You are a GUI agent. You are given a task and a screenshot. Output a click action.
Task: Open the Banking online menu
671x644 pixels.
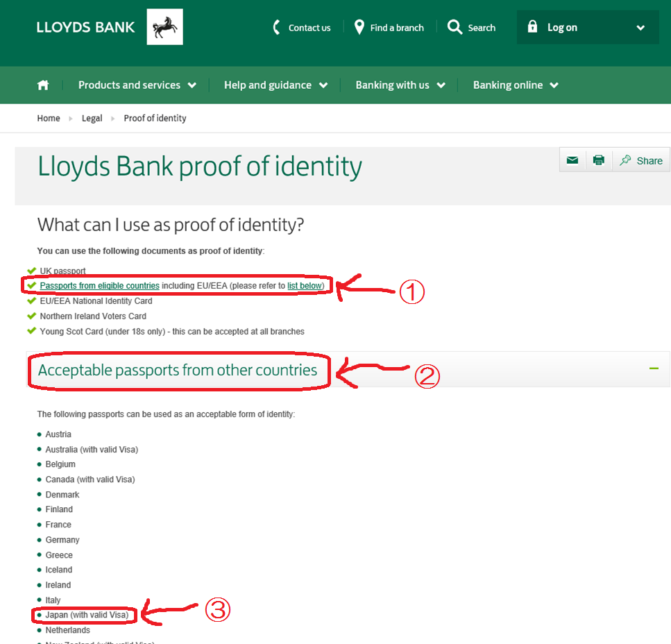[516, 85]
